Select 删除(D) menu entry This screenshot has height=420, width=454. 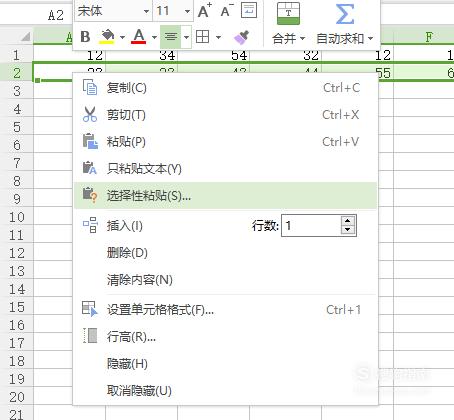(x=225, y=253)
